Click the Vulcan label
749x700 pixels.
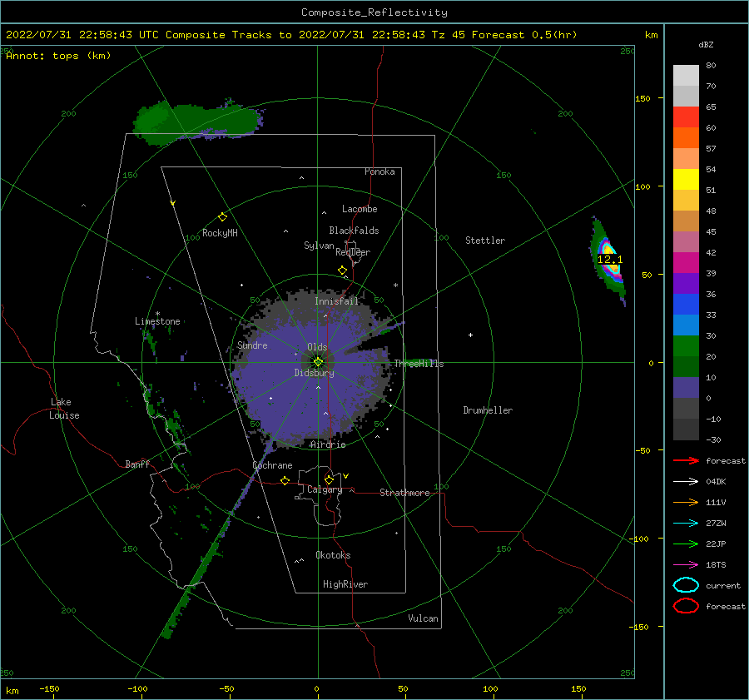coord(423,618)
